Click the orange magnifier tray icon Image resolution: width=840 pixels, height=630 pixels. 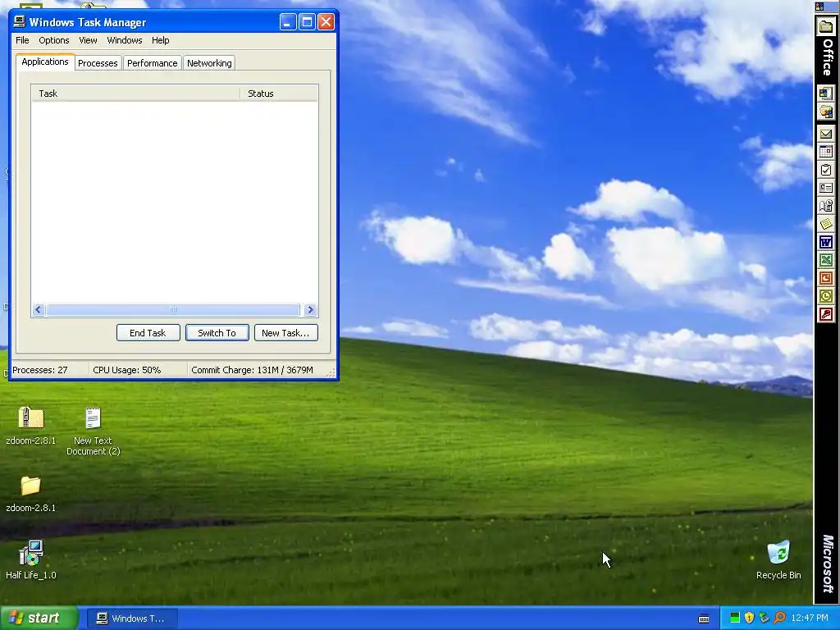tap(779, 618)
